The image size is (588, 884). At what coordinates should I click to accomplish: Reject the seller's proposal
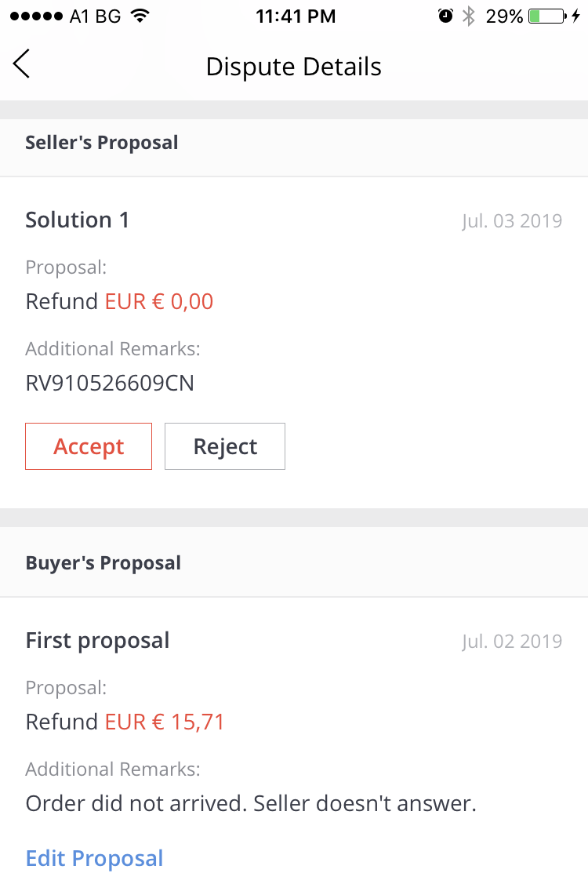[x=225, y=446]
